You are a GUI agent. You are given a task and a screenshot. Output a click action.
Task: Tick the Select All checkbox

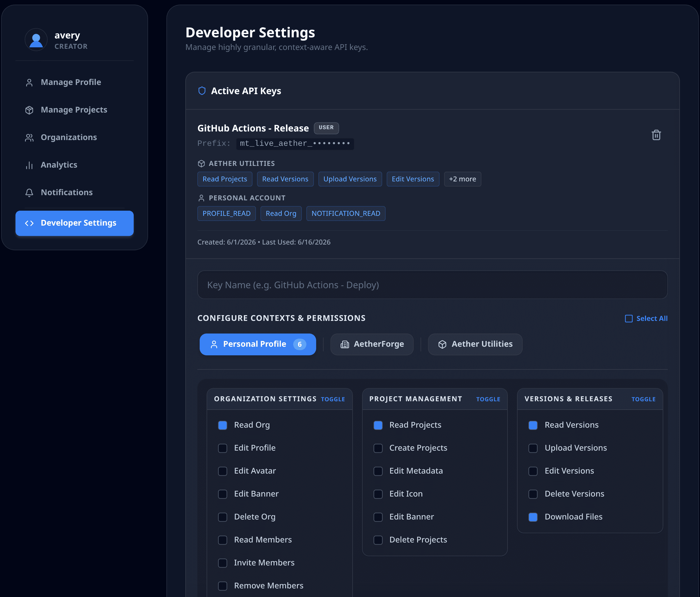pos(629,318)
